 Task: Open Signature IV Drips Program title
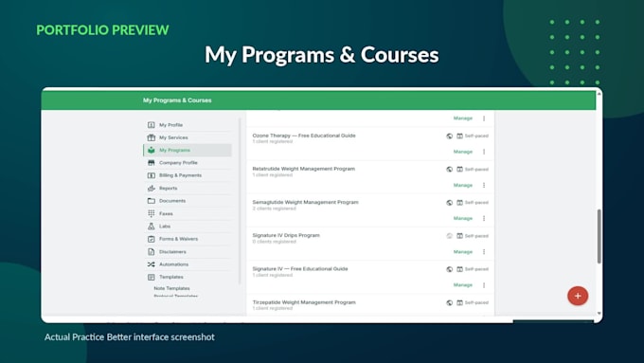click(x=286, y=236)
